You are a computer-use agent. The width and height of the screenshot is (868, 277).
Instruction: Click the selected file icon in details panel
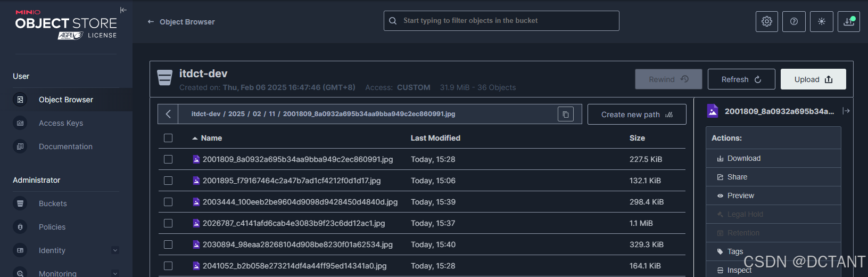point(713,111)
